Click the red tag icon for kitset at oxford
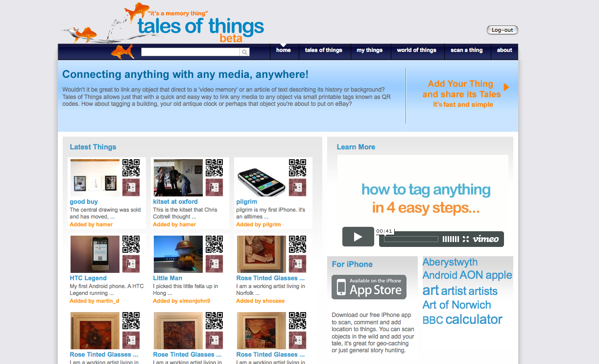 pyautogui.click(x=214, y=188)
